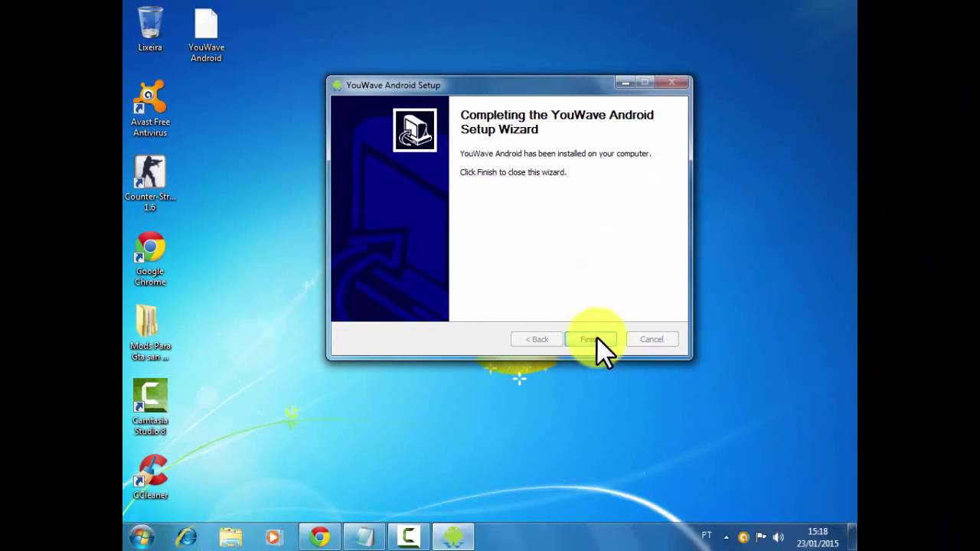980x551 pixels.
Task: Click "YouWave Android has been installed" message
Action: click(555, 154)
